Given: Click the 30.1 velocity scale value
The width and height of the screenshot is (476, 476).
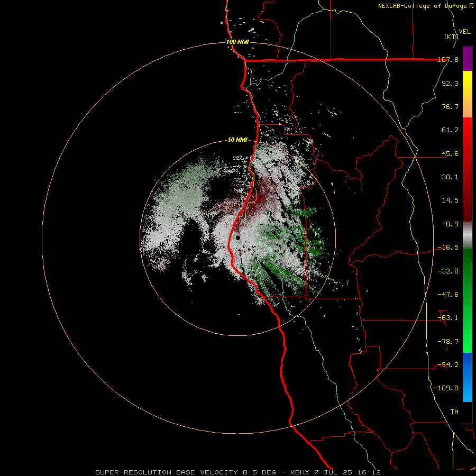Looking at the screenshot, I should pos(450,177).
